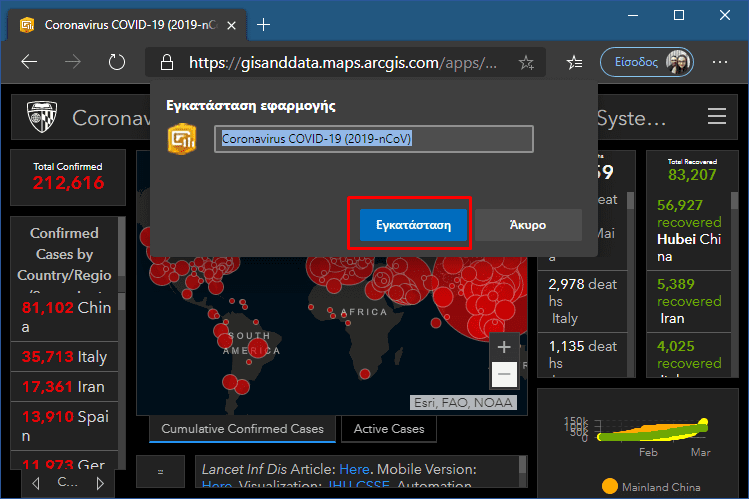Image resolution: width=749 pixels, height=499 pixels.
Task: Zoom in on the map
Action: tap(504, 347)
